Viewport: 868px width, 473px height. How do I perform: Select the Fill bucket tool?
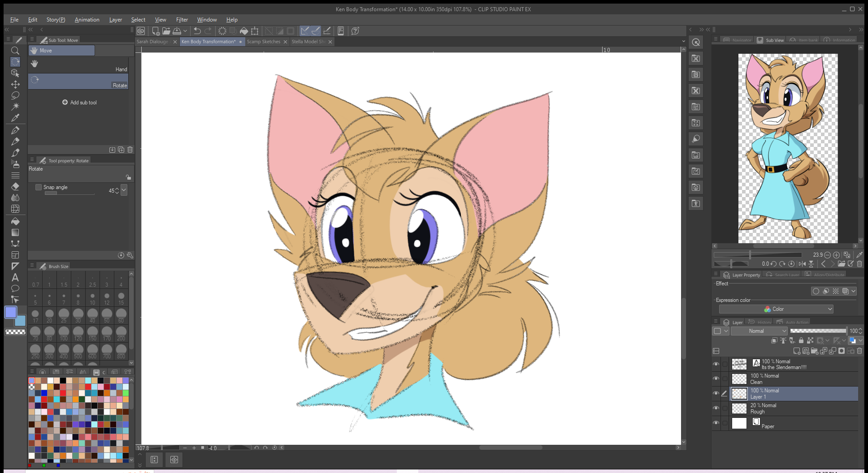(x=15, y=221)
